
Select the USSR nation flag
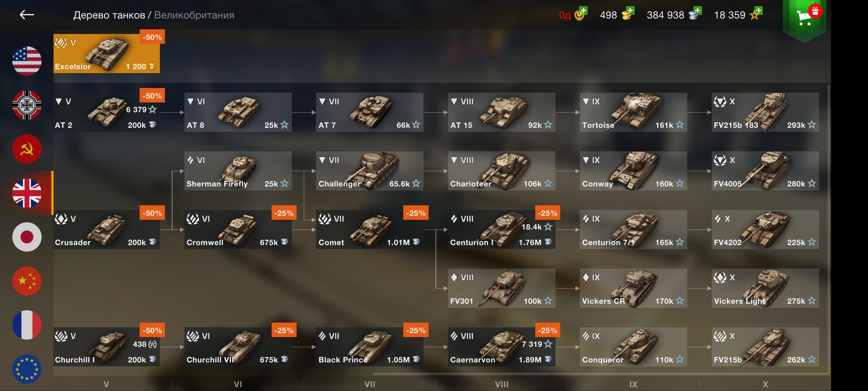coord(27,149)
